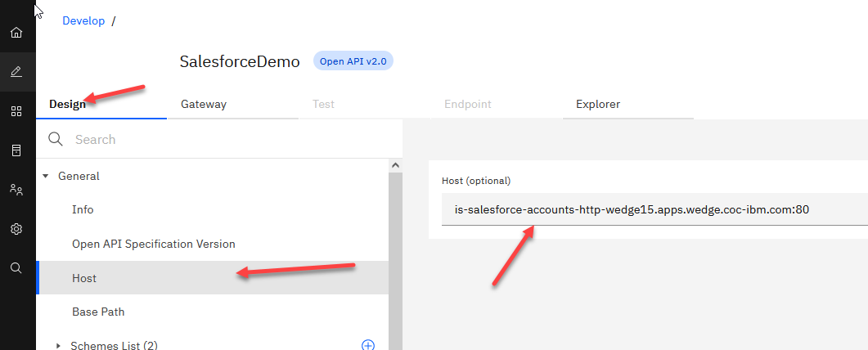Open the Manage grid icon in sidebar
This screenshot has width=868, height=350.
[16, 111]
